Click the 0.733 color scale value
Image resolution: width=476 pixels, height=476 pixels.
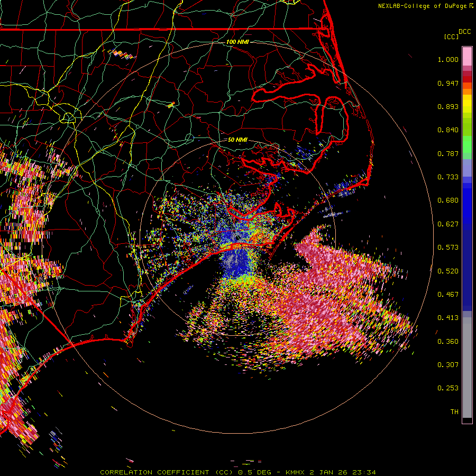coord(448,177)
